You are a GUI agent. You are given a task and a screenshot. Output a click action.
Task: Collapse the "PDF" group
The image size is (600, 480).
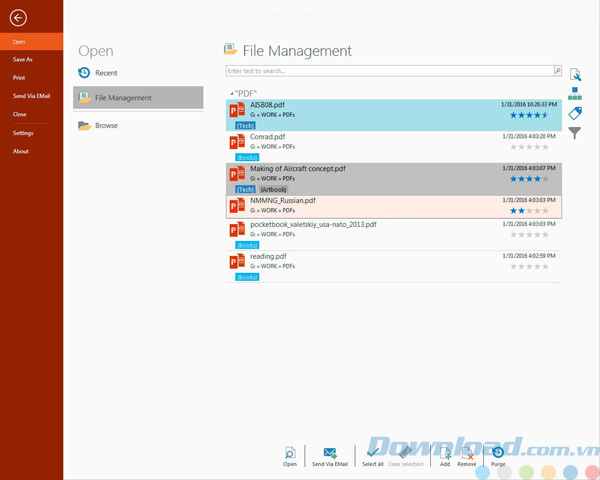click(x=232, y=93)
